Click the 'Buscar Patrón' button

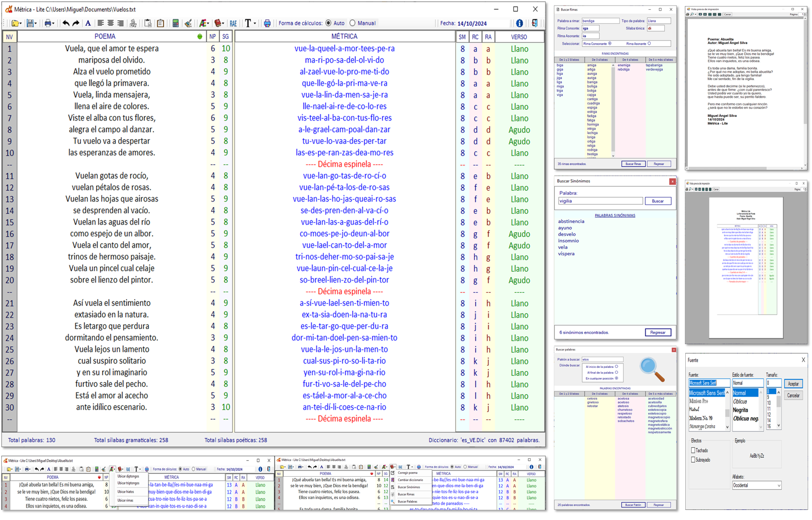(x=633, y=505)
